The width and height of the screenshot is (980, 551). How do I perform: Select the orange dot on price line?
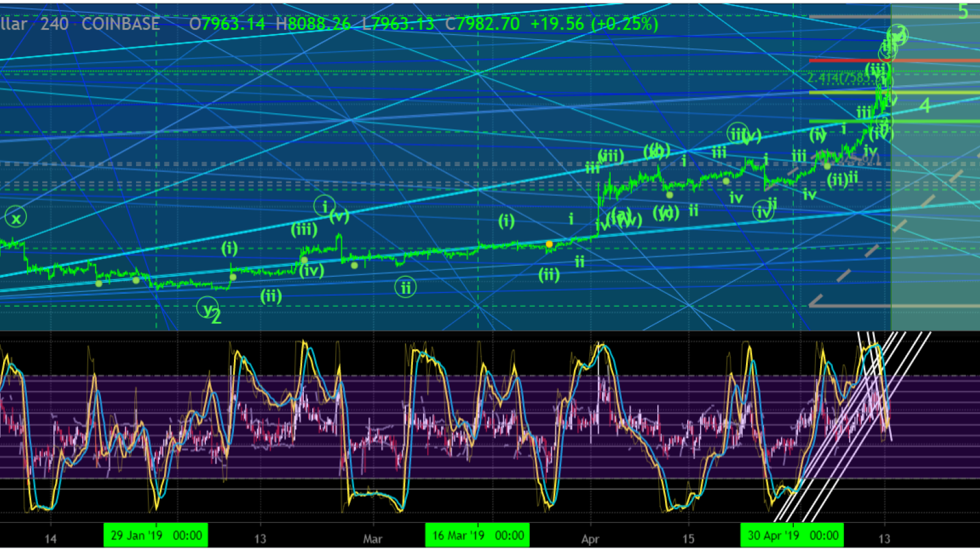(549, 244)
